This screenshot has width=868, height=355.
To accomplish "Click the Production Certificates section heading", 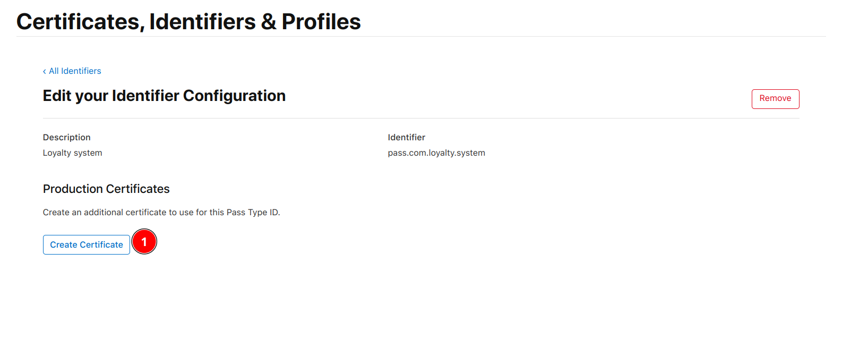I will pos(106,189).
